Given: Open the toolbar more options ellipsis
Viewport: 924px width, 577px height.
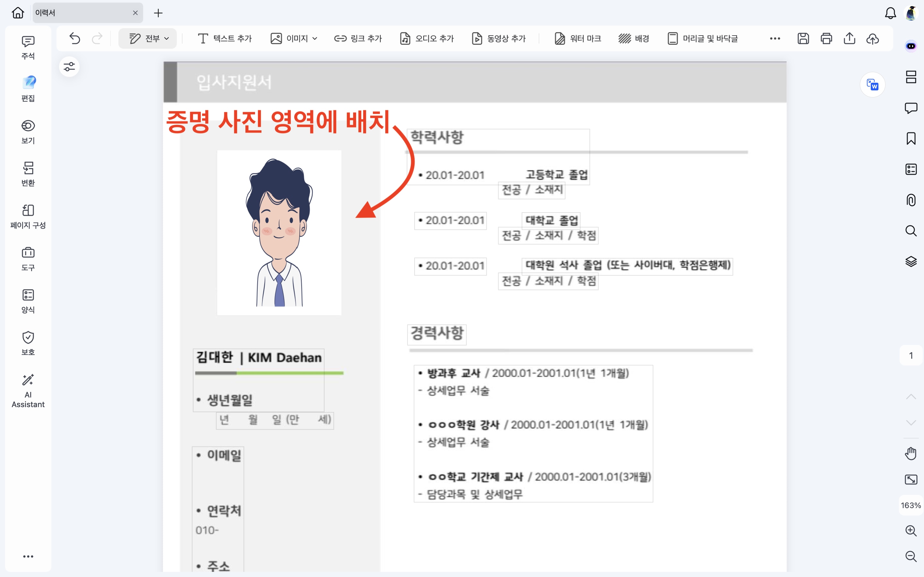Looking at the screenshot, I should [x=775, y=38].
